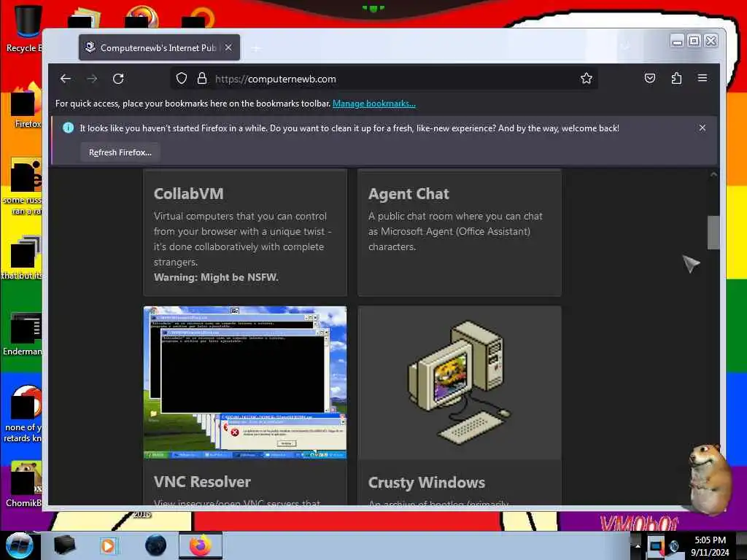747x560 pixels.
Task: Save page to Pocket icon
Action: pyautogui.click(x=650, y=78)
